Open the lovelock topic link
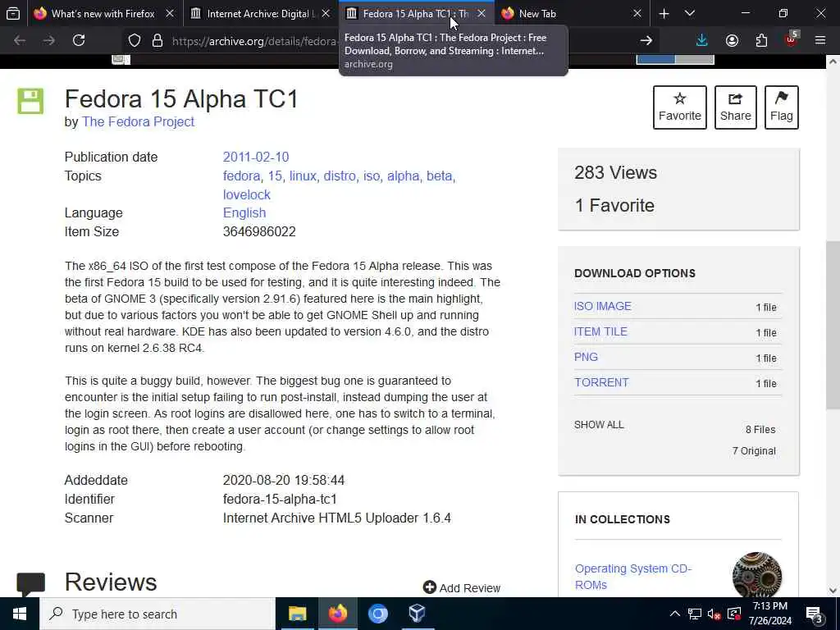The width and height of the screenshot is (840, 630). click(246, 194)
